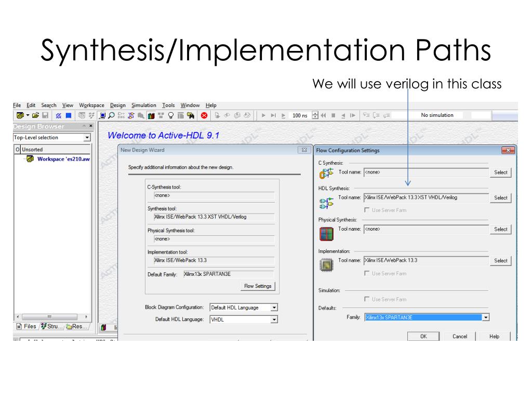Click Select button for HDL Synthesis tool
This screenshot has width=532, height=399.
coord(500,198)
